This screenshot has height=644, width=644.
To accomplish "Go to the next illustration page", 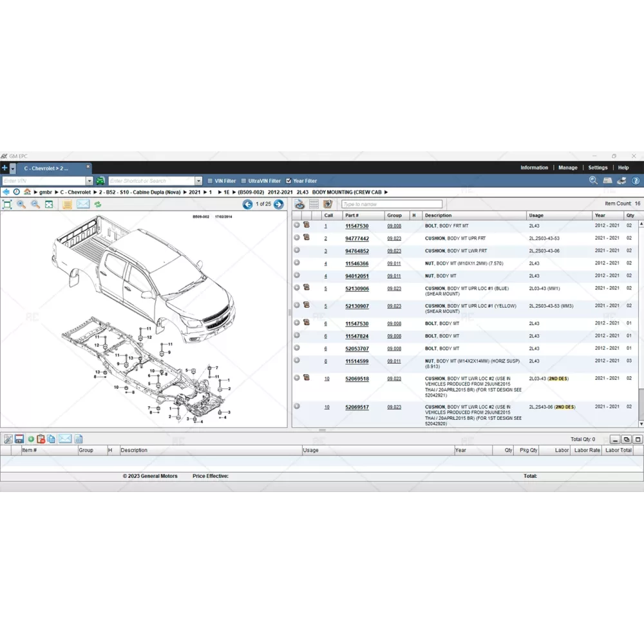I will pos(278,204).
